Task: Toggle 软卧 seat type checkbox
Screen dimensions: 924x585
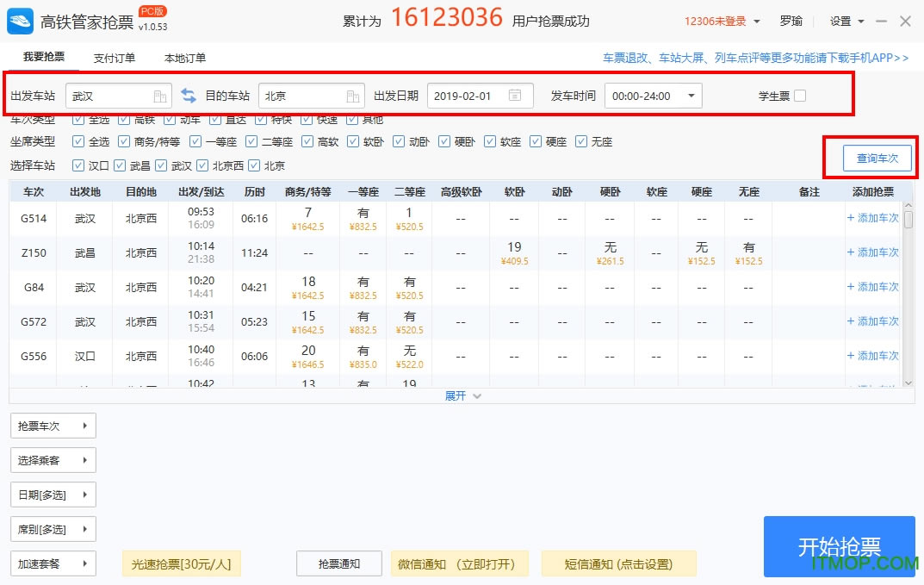Action: [x=353, y=141]
